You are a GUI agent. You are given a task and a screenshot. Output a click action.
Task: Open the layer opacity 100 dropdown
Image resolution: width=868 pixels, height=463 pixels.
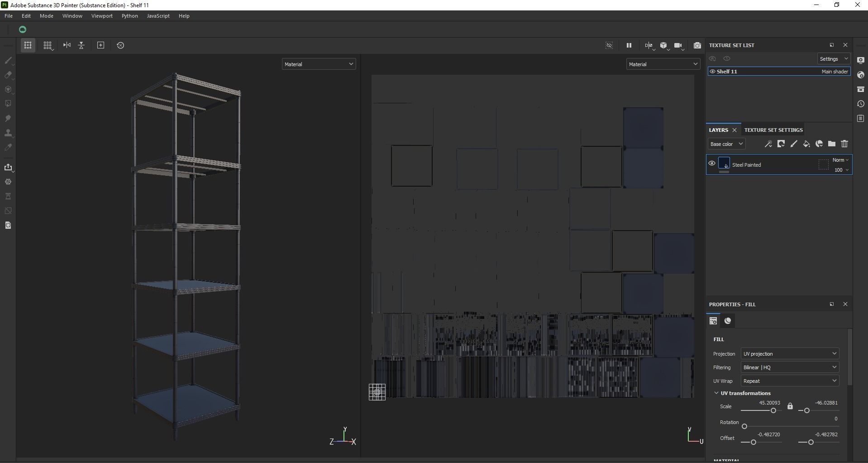pos(841,170)
